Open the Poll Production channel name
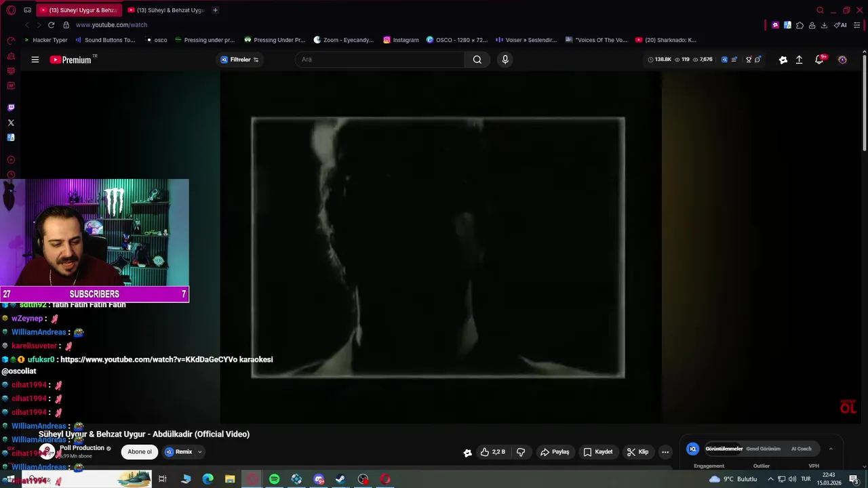 pos(82,448)
